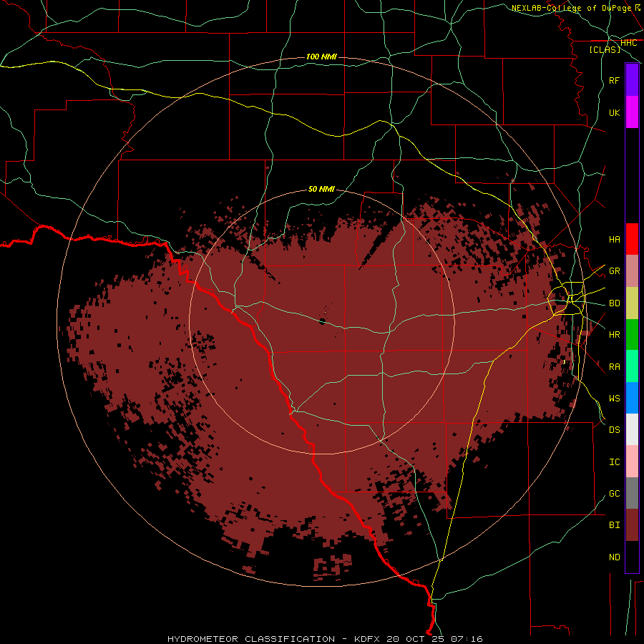Image resolution: width=644 pixels, height=644 pixels.
Task: Click the black radar site dot at center
Action: [323, 321]
